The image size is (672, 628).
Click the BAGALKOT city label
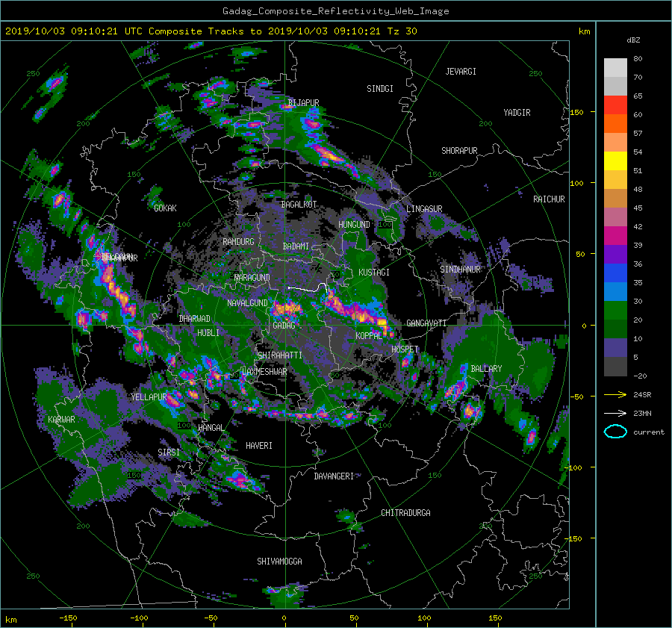coord(299,205)
